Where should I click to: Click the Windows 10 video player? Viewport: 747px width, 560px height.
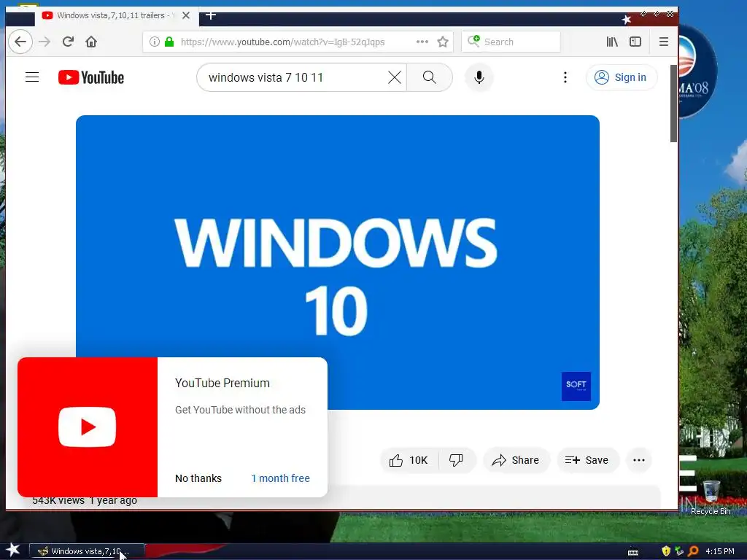(337, 262)
